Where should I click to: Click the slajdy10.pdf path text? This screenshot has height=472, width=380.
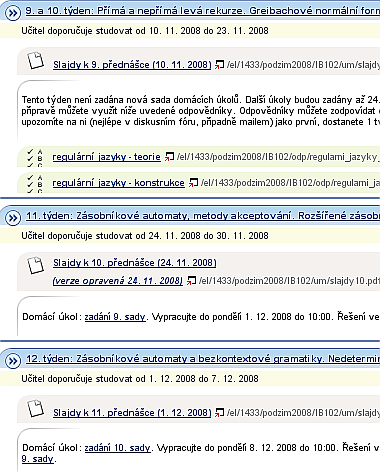pos(289,281)
